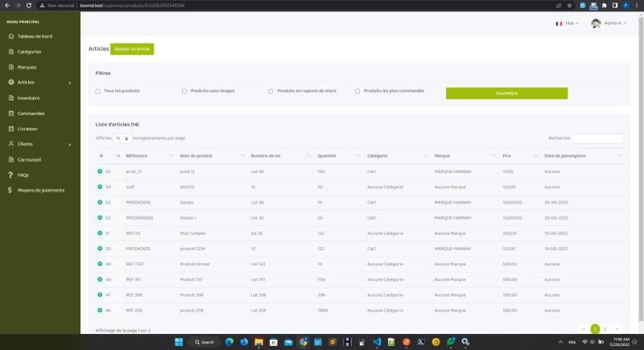Viewport: 644px width, 350px height.
Task: Expand row 55 green plus icon
Action: coord(100,171)
